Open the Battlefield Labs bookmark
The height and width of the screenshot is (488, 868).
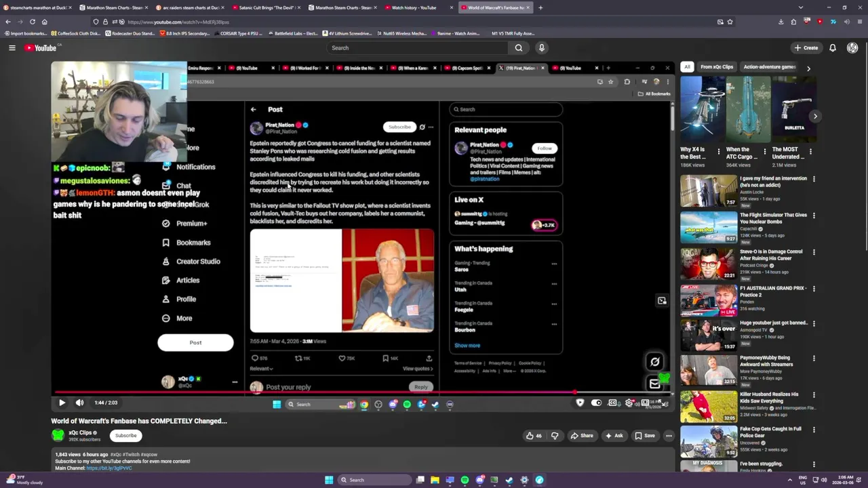pos(292,33)
